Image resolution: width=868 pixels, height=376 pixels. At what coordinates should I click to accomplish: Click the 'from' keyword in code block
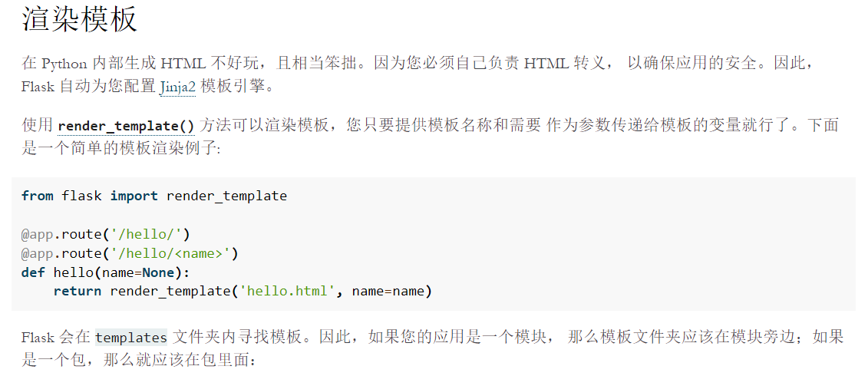tap(38, 196)
